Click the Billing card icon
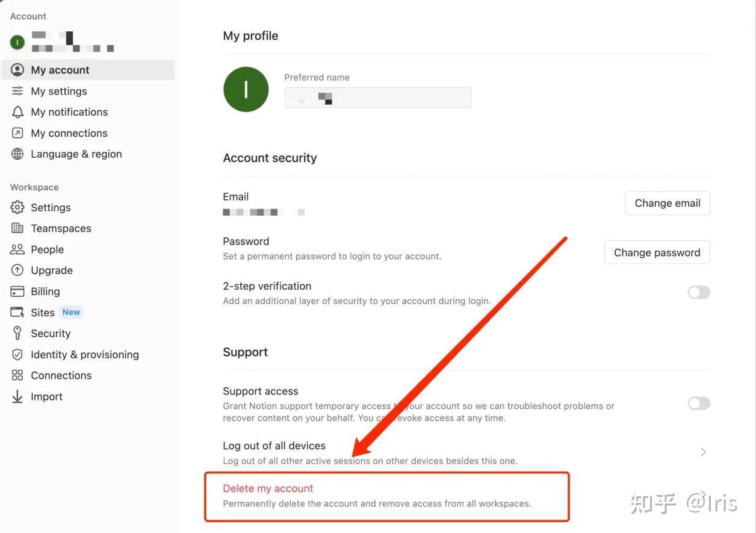This screenshot has height=533, width=756. 17,291
